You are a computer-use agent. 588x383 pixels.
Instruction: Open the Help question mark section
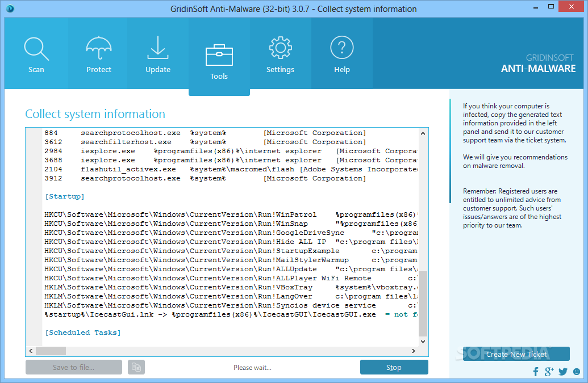[341, 53]
